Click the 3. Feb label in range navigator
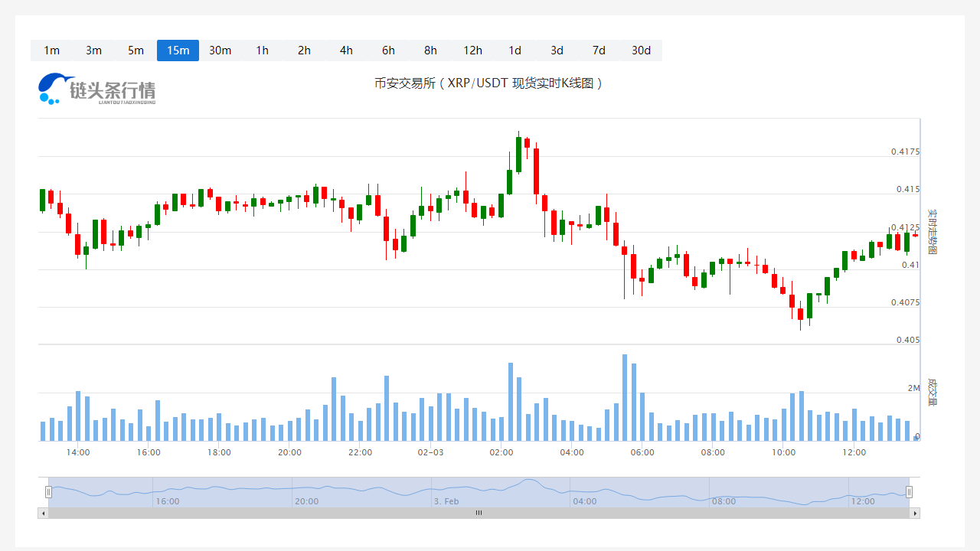Image resolution: width=980 pixels, height=551 pixels. [x=446, y=501]
